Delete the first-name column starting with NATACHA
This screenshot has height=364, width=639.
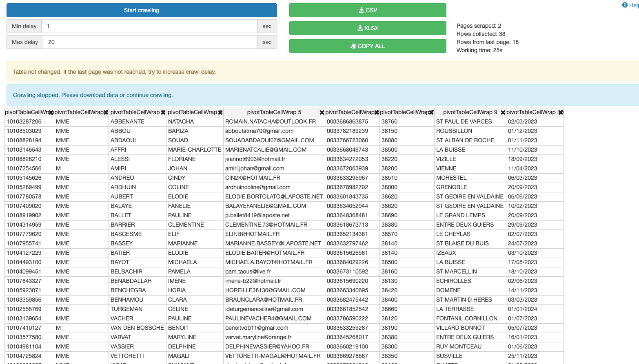(220, 113)
